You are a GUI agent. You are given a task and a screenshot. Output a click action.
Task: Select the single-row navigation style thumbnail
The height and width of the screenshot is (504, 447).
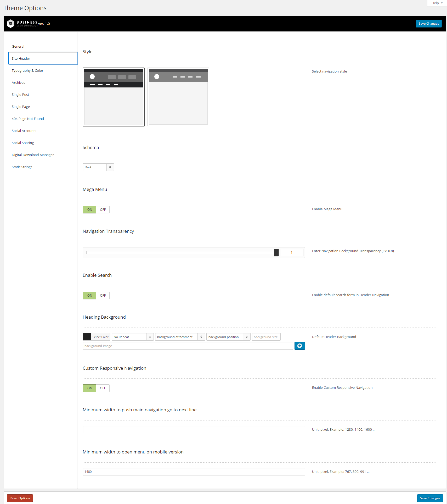point(178,97)
